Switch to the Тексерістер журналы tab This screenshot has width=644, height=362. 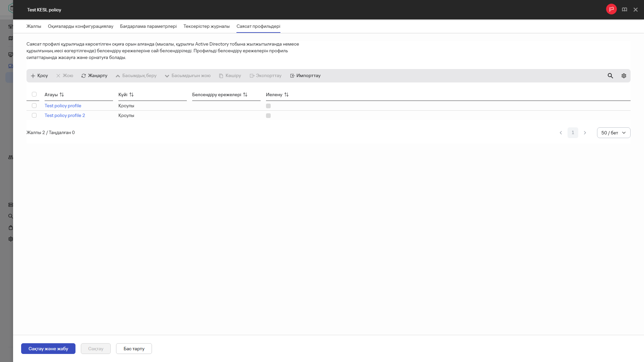(206, 26)
